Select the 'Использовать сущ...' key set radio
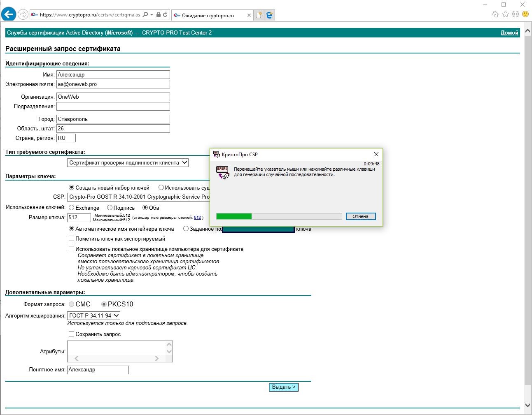This screenshot has width=532, height=415. (161, 188)
